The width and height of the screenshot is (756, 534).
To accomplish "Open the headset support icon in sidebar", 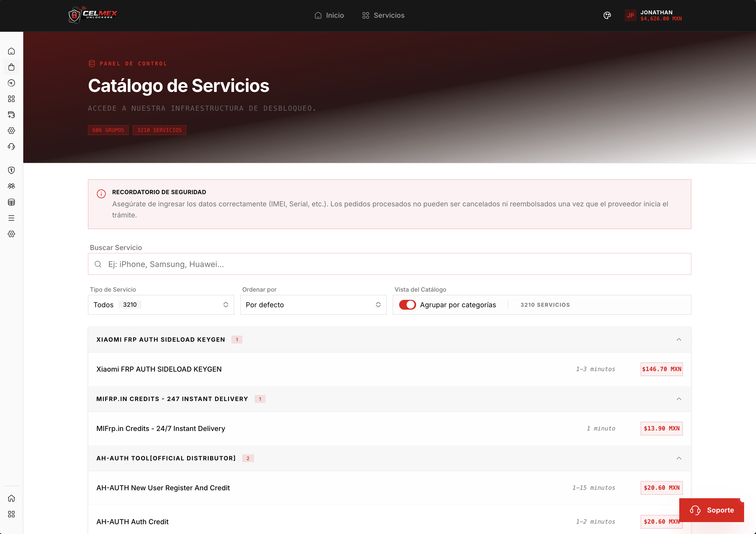I will tap(12, 146).
